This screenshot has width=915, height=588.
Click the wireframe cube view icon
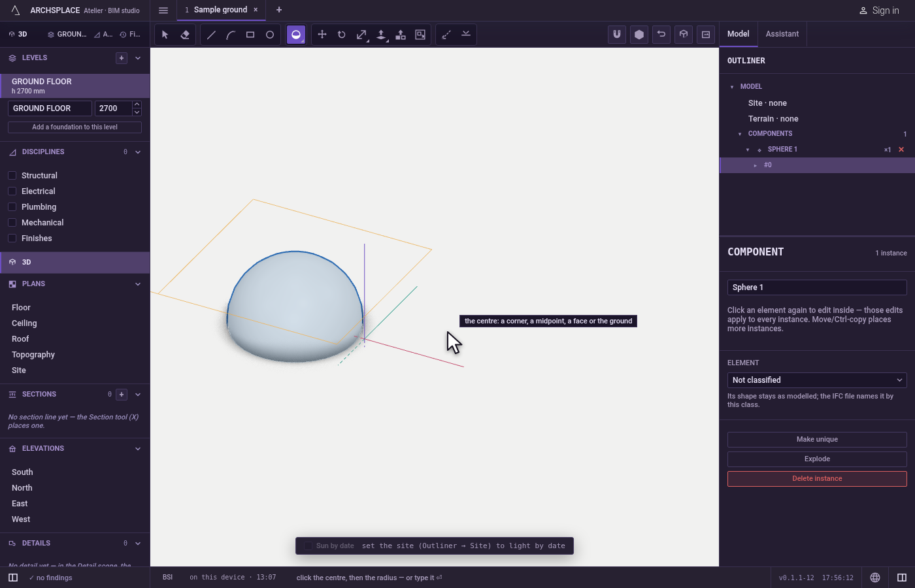(x=684, y=35)
